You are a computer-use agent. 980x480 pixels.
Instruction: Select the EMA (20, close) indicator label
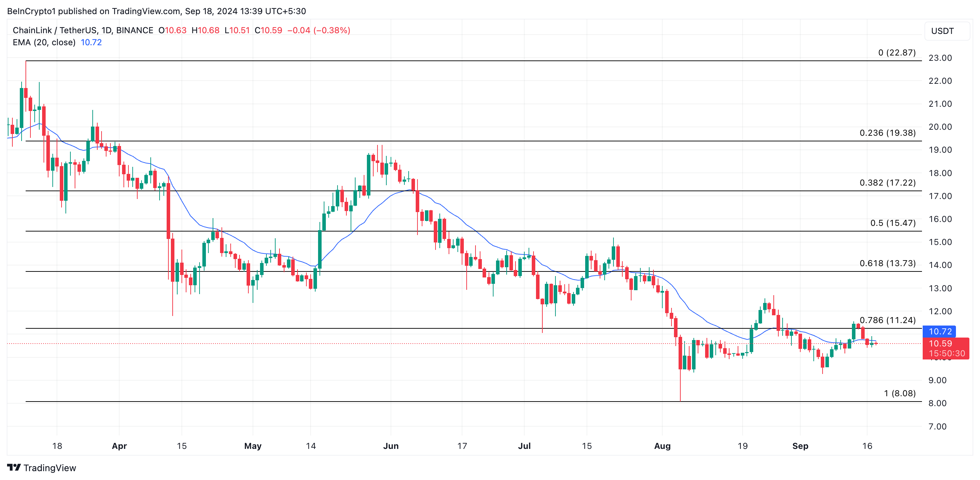[x=44, y=42]
